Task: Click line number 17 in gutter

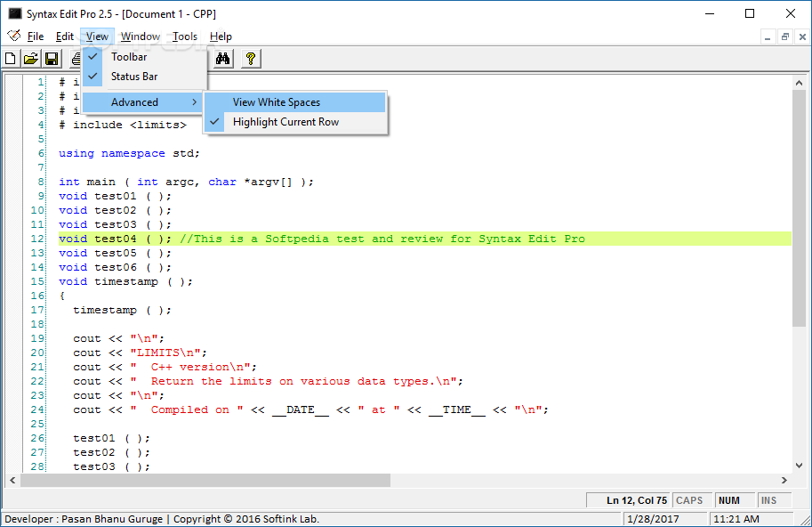Action: pyautogui.click(x=37, y=310)
